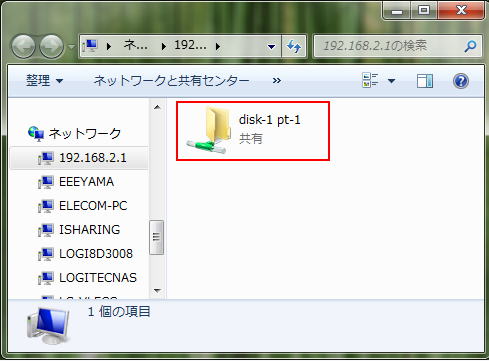Toggle the preview pane icon
Image resolution: width=489 pixels, height=361 pixels.
click(425, 81)
